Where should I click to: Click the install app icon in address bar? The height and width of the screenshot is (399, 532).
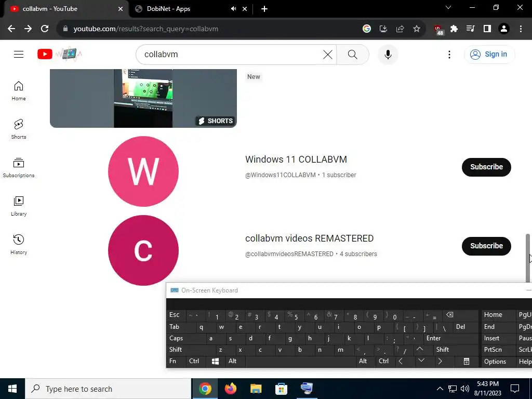pos(383,29)
